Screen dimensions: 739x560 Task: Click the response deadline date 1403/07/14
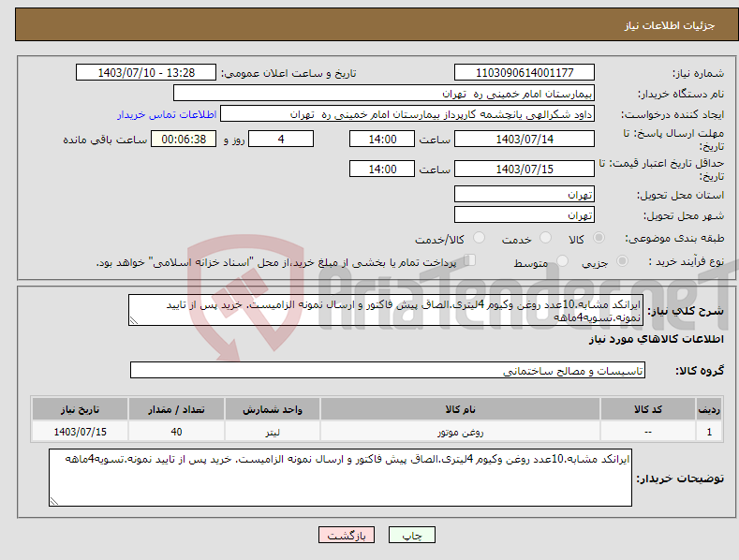coord(525,139)
